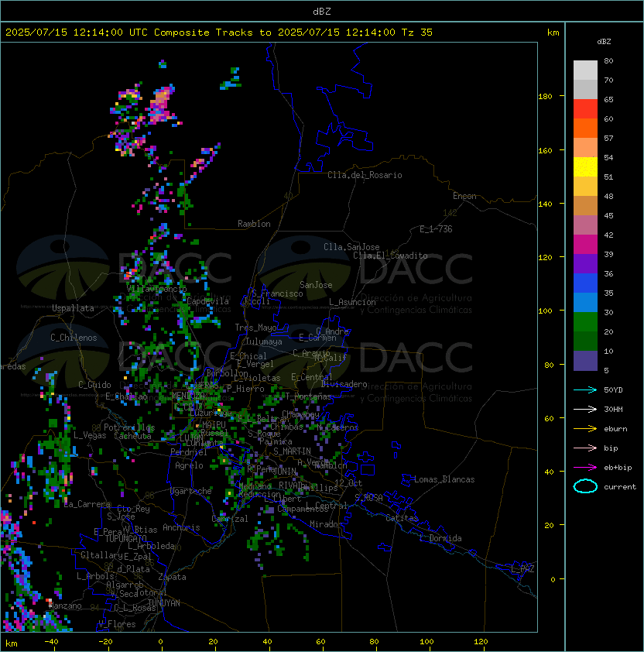Click the 'Carrizal' map label
Viewport: 644px width, 652px height.
click(230, 519)
